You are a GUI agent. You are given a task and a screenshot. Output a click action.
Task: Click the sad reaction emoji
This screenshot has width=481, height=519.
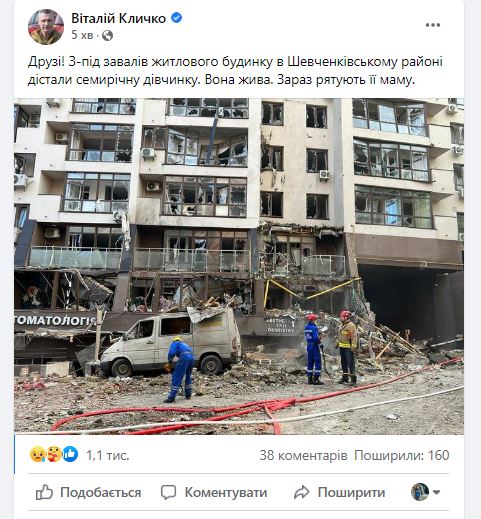point(38,454)
